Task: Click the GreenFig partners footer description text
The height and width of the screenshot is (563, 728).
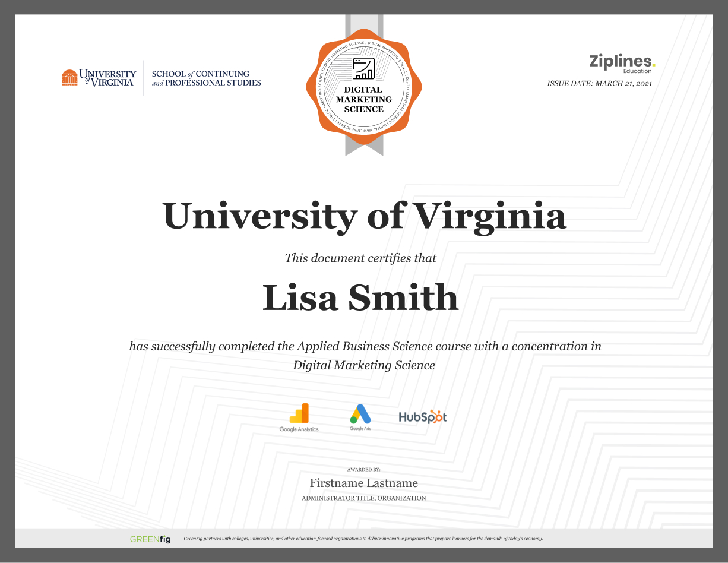Action: [363, 540]
